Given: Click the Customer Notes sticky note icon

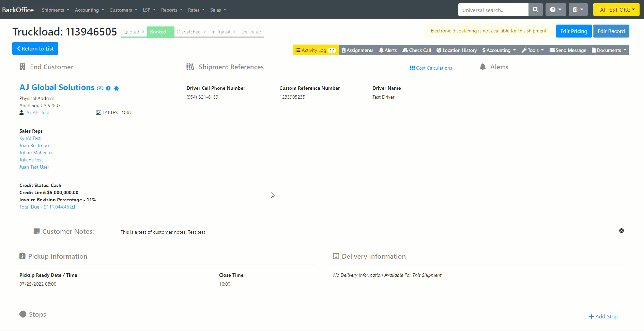Looking at the screenshot, I should (x=36, y=231).
